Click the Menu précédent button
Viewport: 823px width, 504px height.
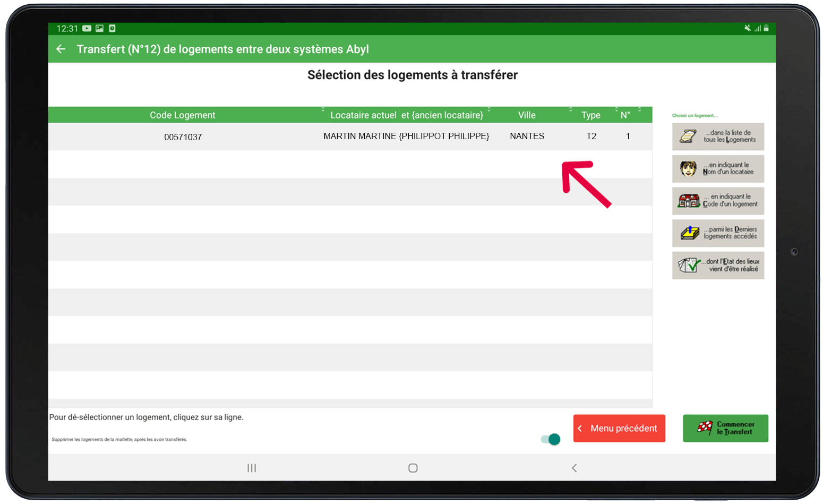point(619,428)
